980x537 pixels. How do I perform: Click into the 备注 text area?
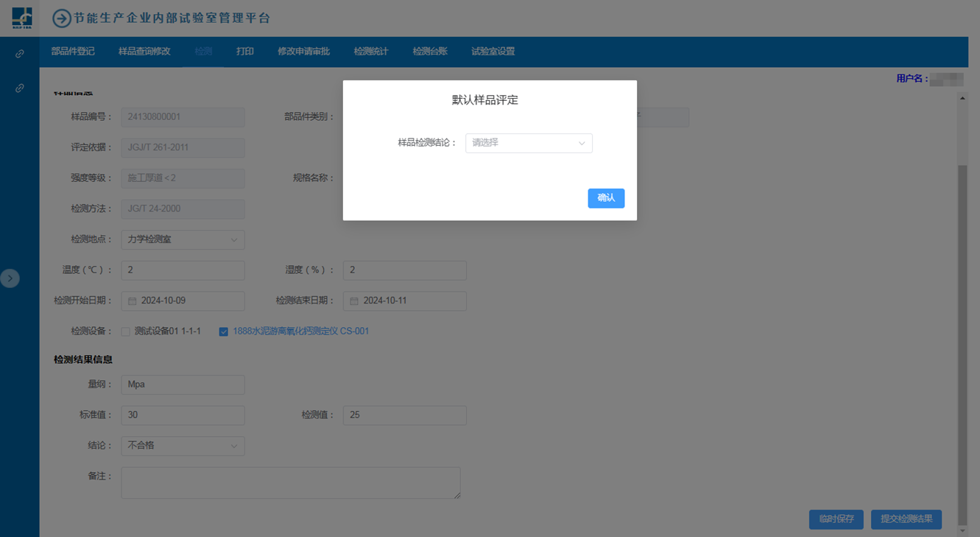tap(290, 482)
